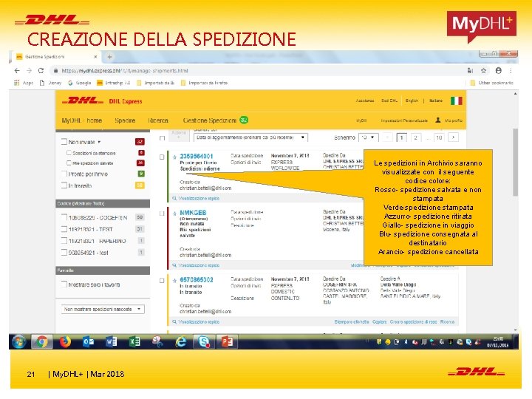
Task: Go to next results page arrow
Action: pos(453,137)
